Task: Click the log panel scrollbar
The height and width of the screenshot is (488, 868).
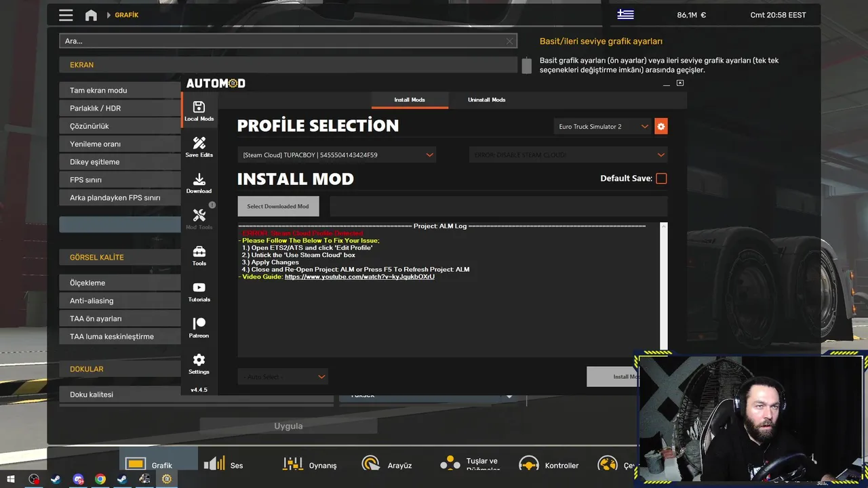Action: (664, 286)
